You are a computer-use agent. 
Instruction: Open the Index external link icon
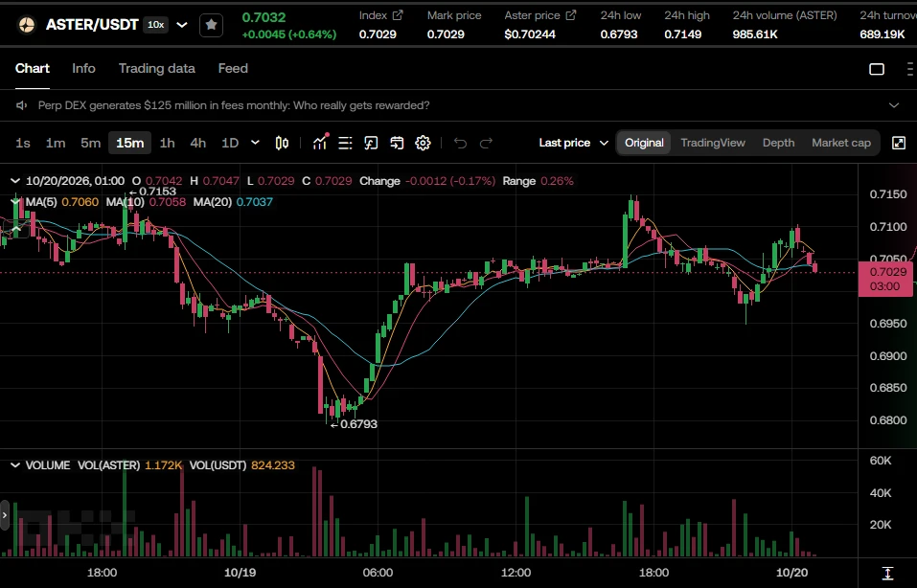(398, 15)
